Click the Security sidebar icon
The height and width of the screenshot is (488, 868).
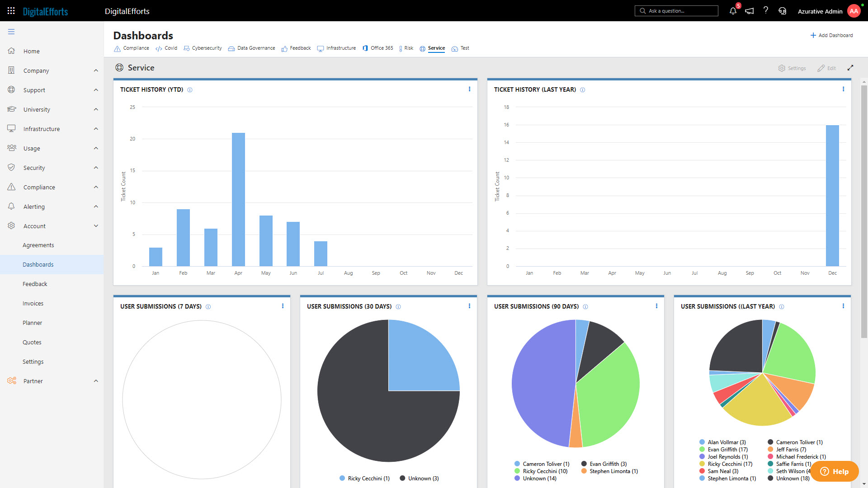tap(11, 168)
